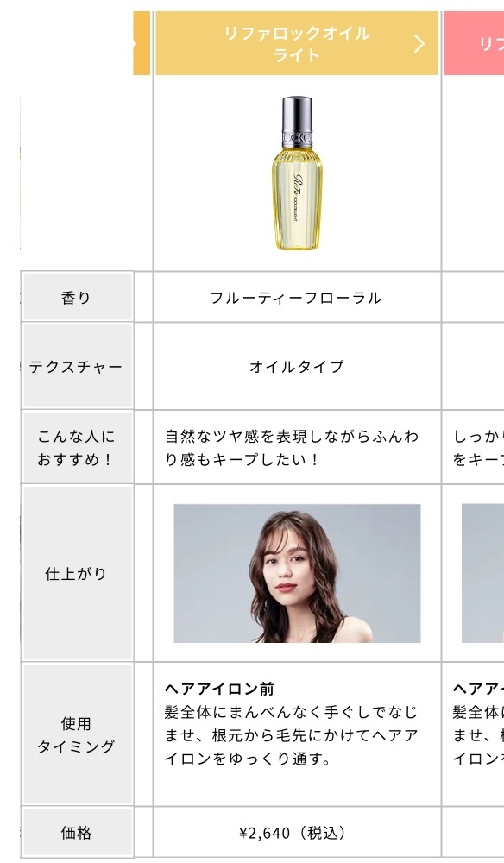Click the ¥2,640（税込） price text
The image size is (504, 863).
(x=294, y=833)
